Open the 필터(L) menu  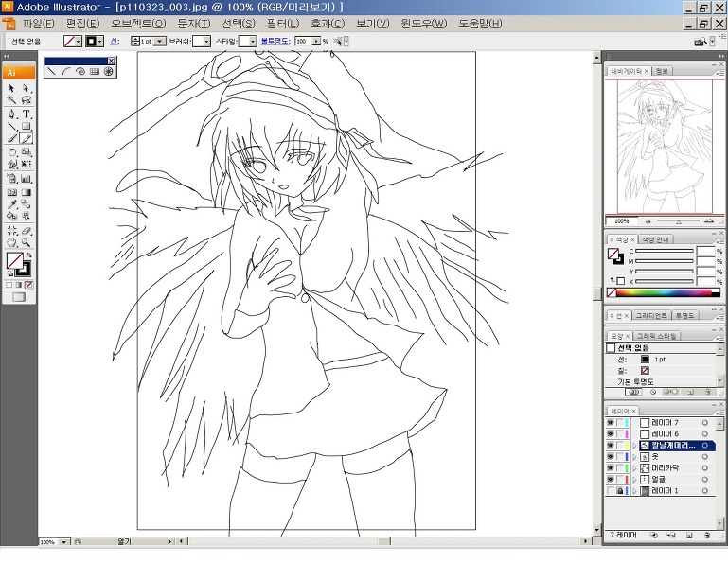283,24
